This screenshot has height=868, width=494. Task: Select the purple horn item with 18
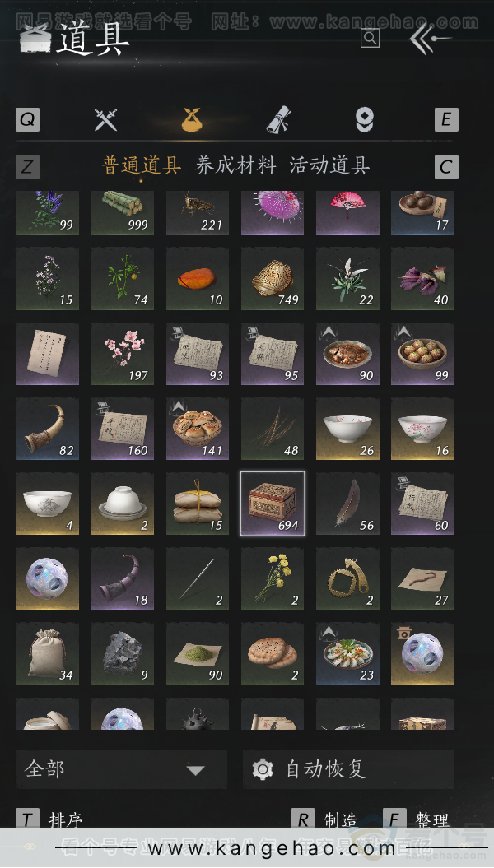click(123, 579)
